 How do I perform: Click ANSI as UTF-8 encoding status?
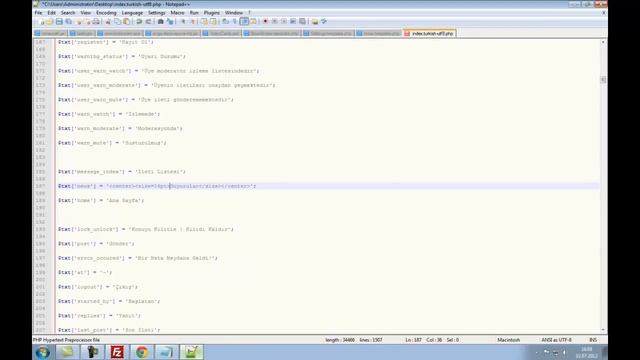point(556,340)
